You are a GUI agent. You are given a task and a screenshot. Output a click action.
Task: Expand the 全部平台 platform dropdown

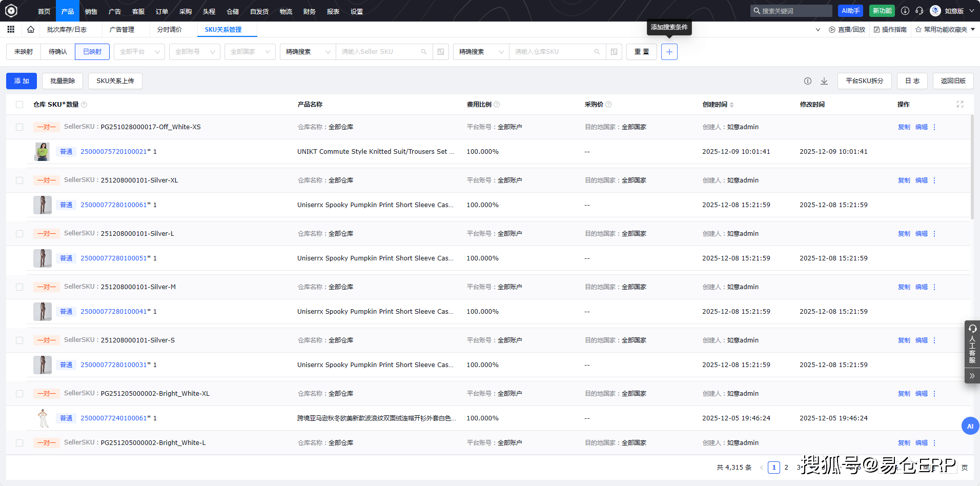tap(139, 52)
